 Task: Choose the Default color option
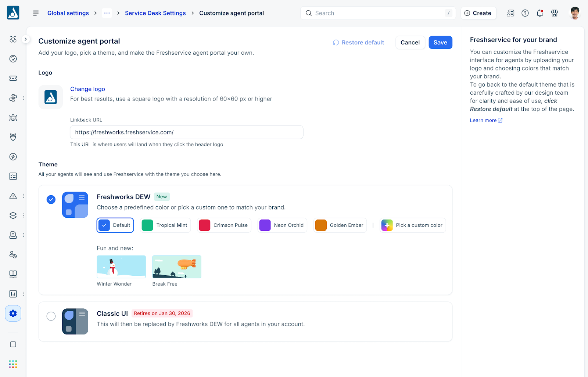(115, 225)
